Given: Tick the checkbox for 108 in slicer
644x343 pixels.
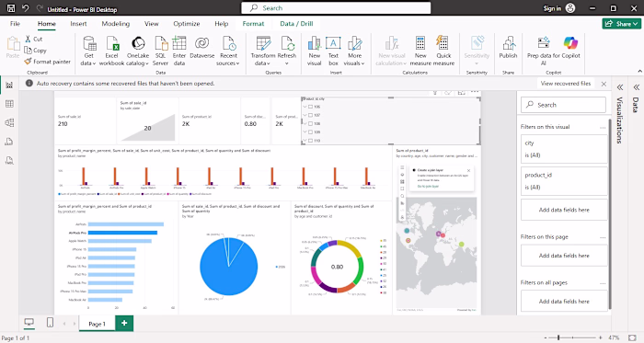Looking at the screenshot, I should tap(311, 123).
